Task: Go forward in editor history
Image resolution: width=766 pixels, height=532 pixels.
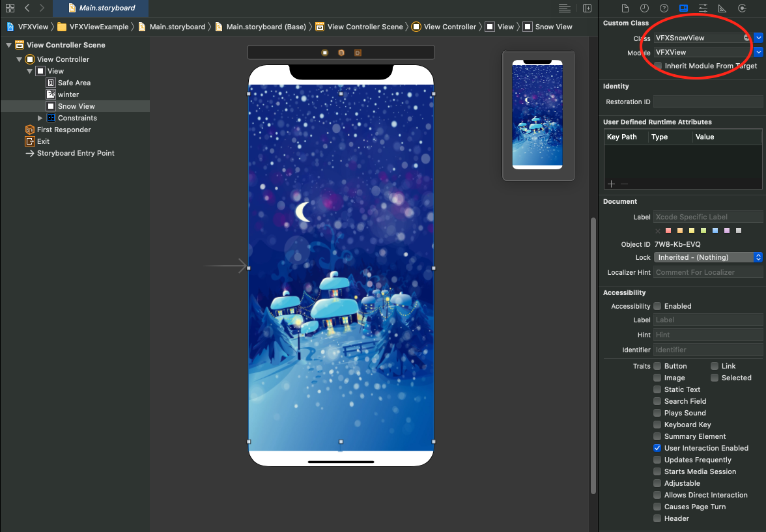Action: pyautogui.click(x=42, y=8)
